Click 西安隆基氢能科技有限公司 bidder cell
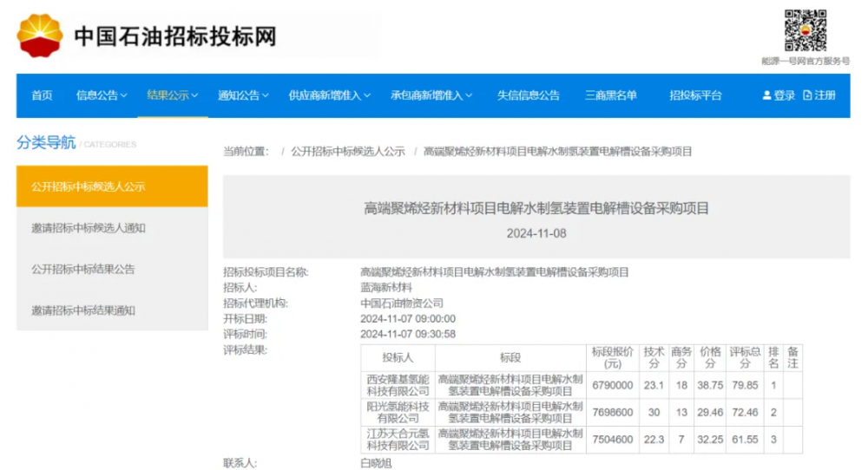 point(398,385)
